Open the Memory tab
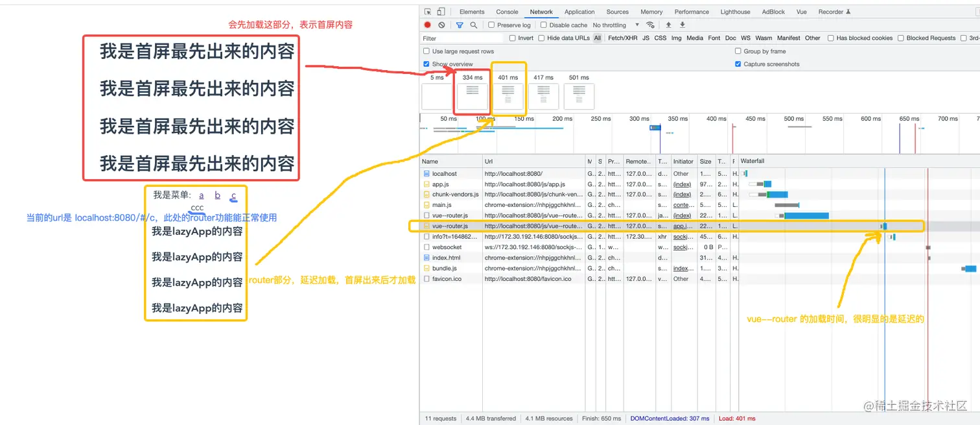 click(651, 12)
